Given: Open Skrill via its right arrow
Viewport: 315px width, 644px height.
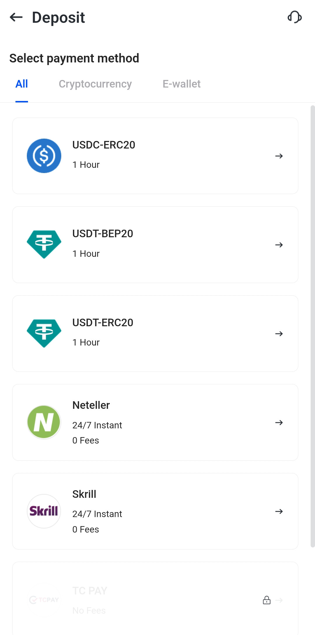Looking at the screenshot, I should pos(279,511).
